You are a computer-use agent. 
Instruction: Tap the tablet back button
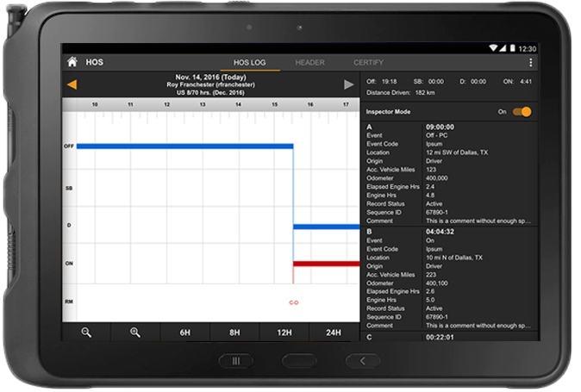363,361
